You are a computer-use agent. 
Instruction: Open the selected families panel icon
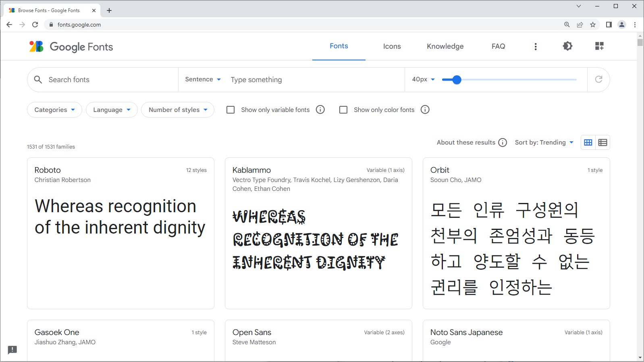[x=599, y=46]
